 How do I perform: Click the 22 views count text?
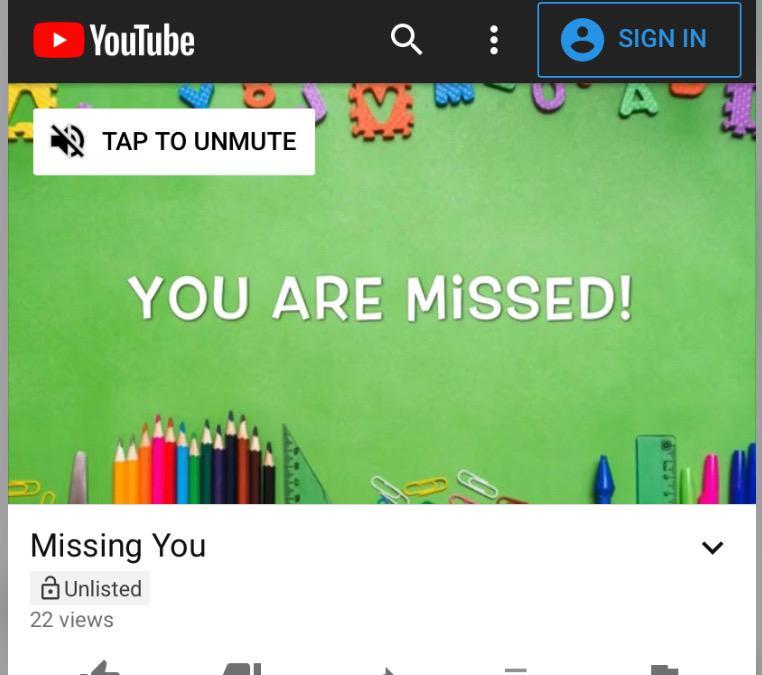[x=72, y=620]
